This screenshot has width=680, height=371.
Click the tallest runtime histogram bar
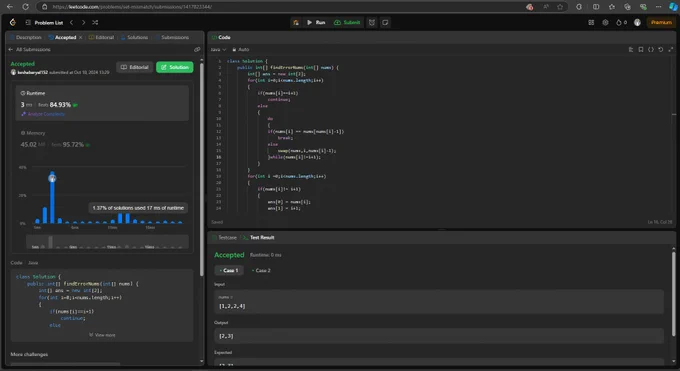click(x=52, y=198)
